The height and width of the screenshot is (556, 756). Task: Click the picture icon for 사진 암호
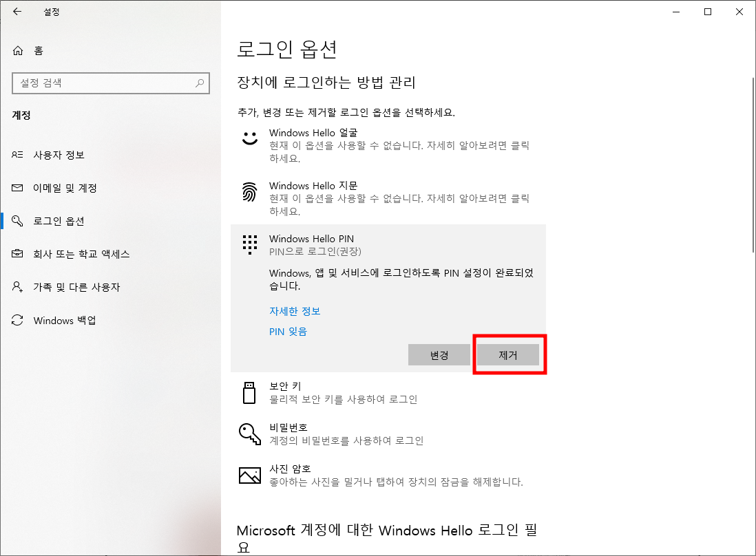[250, 475]
